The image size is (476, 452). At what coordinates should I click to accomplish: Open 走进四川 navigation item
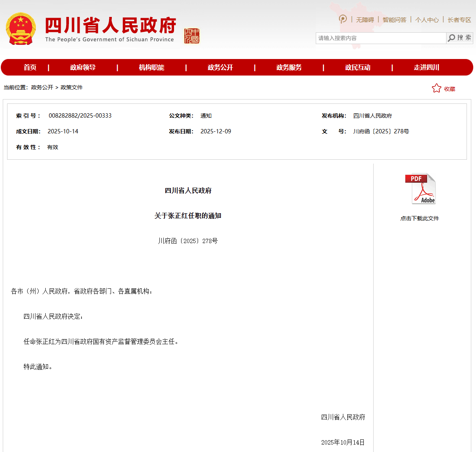pos(426,67)
